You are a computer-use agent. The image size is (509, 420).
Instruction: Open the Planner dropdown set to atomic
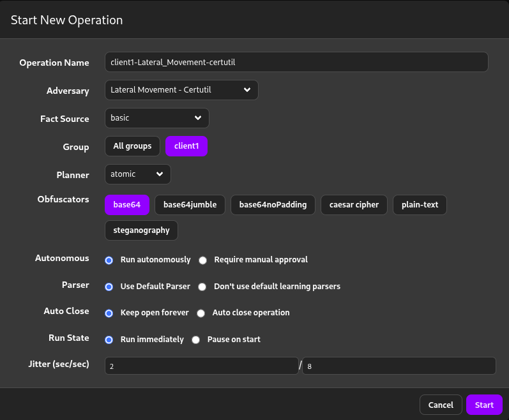(137, 174)
